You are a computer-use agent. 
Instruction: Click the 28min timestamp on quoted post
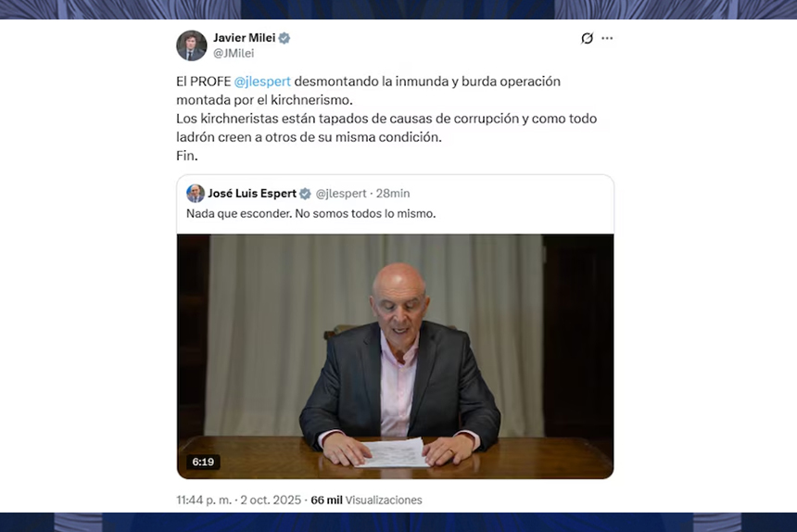coord(393,194)
